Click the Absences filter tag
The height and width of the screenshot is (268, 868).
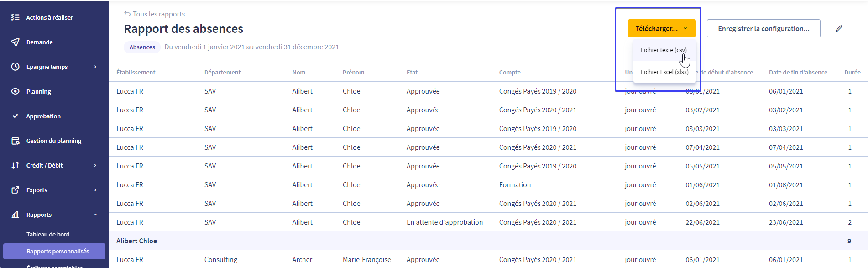click(x=142, y=47)
